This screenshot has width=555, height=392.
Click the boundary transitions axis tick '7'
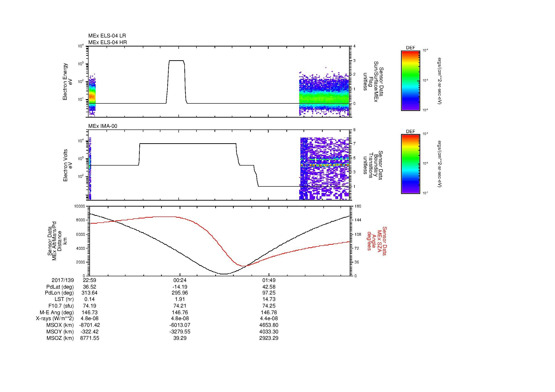tap(354, 144)
